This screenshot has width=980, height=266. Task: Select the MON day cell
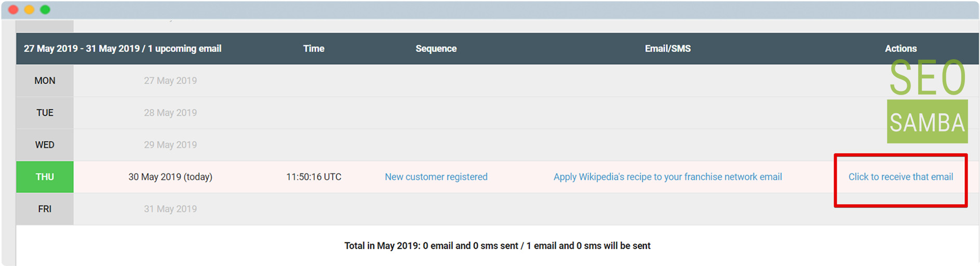click(x=45, y=81)
